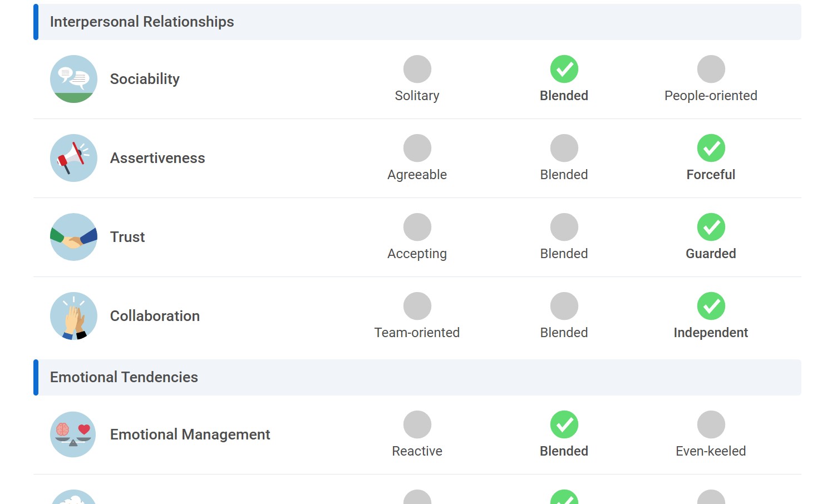Image resolution: width=832 pixels, height=504 pixels.
Task: Click the Guarded label under Trust
Action: pyautogui.click(x=711, y=254)
